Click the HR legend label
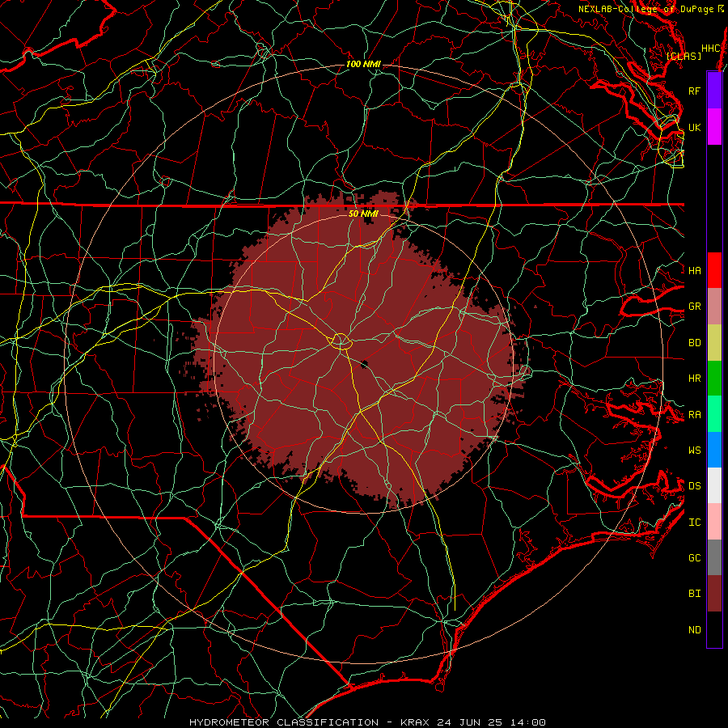The height and width of the screenshot is (728, 728). (x=695, y=379)
